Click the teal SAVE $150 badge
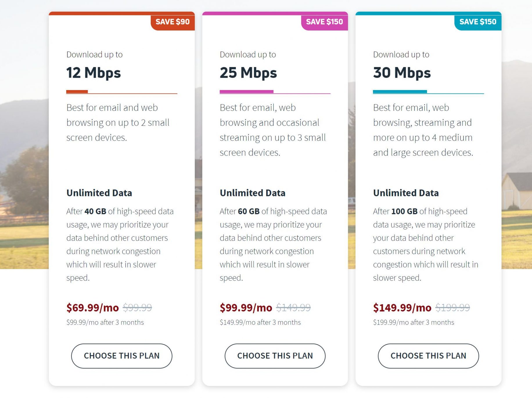The height and width of the screenshot is (399, 532). tap(478, 22)
